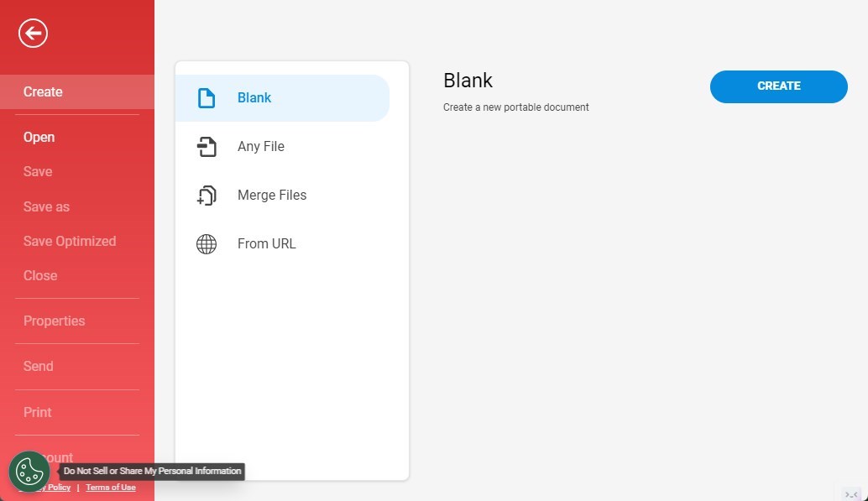Select Send from the sidebar
Viewport: 868px width, 501px height.
(38, 366)
